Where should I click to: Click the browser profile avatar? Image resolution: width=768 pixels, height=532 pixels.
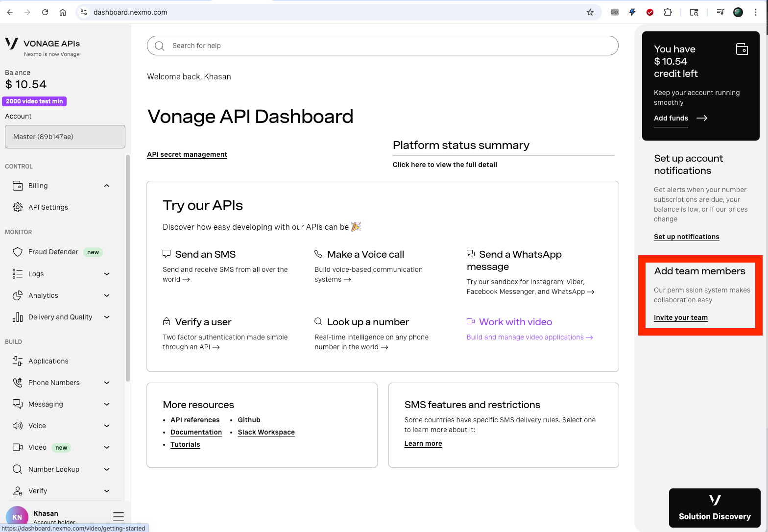click(x=738, y=12)
